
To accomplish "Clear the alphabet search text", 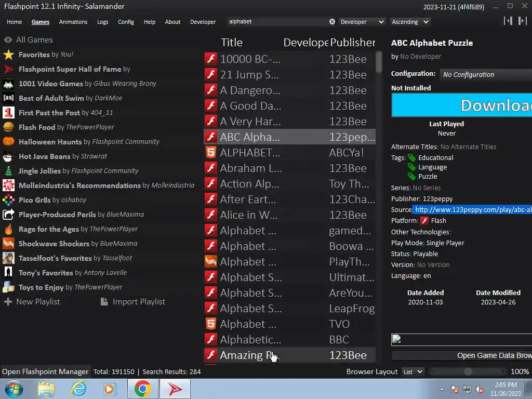I will pyautogui.click(x=332, y=22).
